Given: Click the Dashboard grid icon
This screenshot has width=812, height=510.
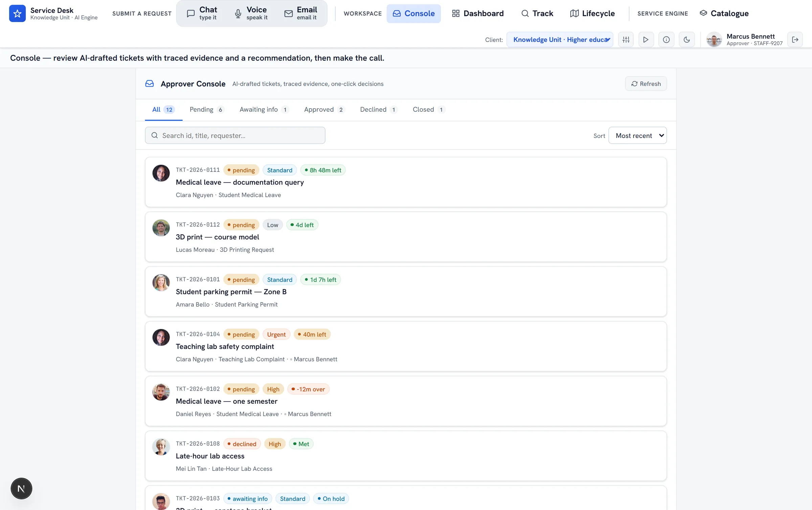Looking at the screenshot, I should pyautogui.click(x=456, y=14).
